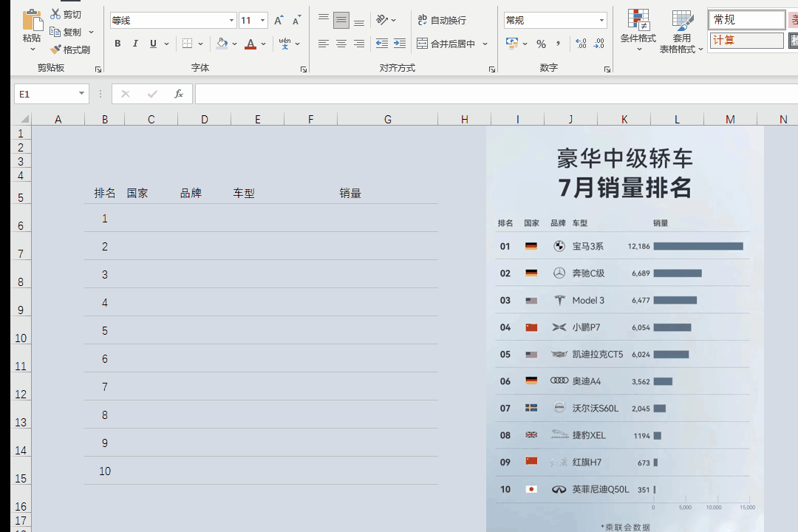Open number format combo box 常规
Image resolution: width=798 pixels, height=532 pixels.
click(x=555, y=21)
